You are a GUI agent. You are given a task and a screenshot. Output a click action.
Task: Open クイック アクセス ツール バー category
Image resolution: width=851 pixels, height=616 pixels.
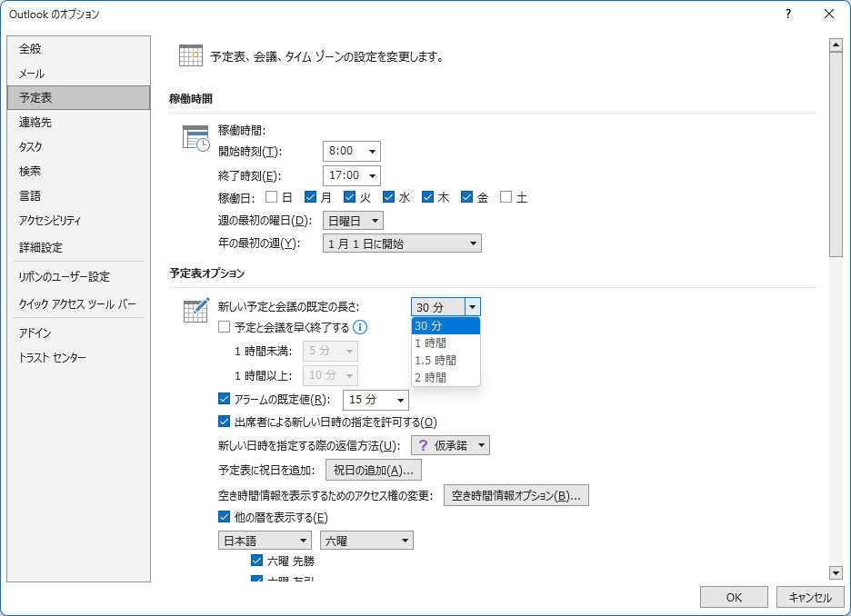79,303
